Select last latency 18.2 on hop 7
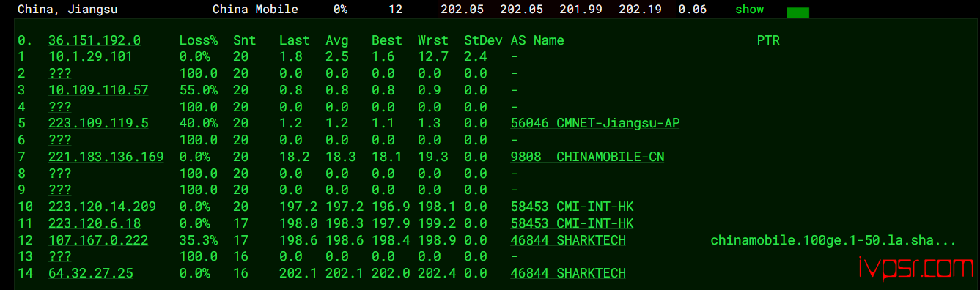Image resolution: width=980 pixels, height=290 pixels. 295,157
